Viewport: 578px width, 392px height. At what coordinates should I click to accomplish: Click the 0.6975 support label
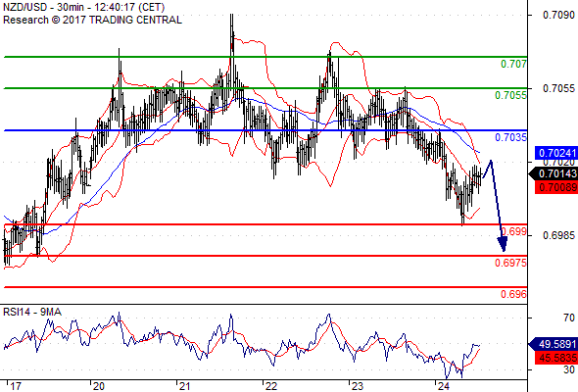[x=510, y=263]
